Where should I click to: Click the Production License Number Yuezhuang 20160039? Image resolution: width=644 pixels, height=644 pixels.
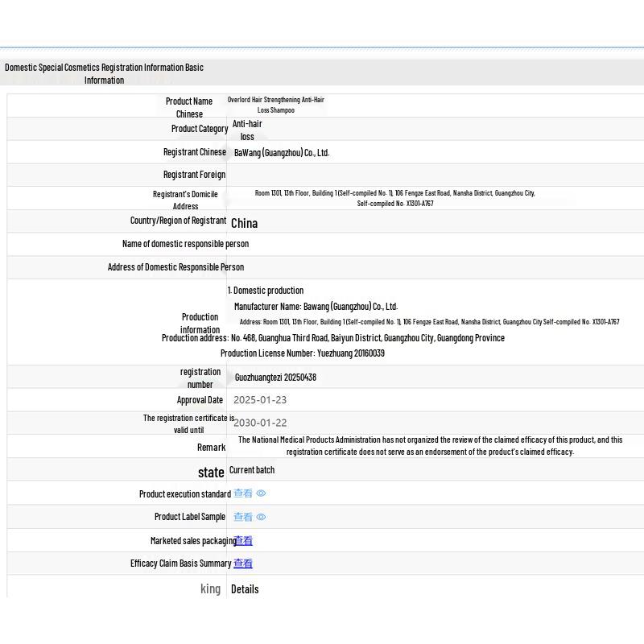tap(303, 353)
